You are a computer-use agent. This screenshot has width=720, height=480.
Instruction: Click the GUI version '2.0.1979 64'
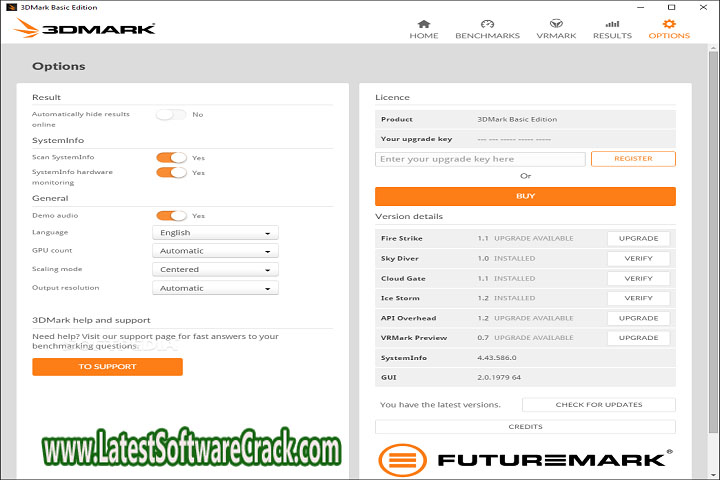[x=499, y=378]
